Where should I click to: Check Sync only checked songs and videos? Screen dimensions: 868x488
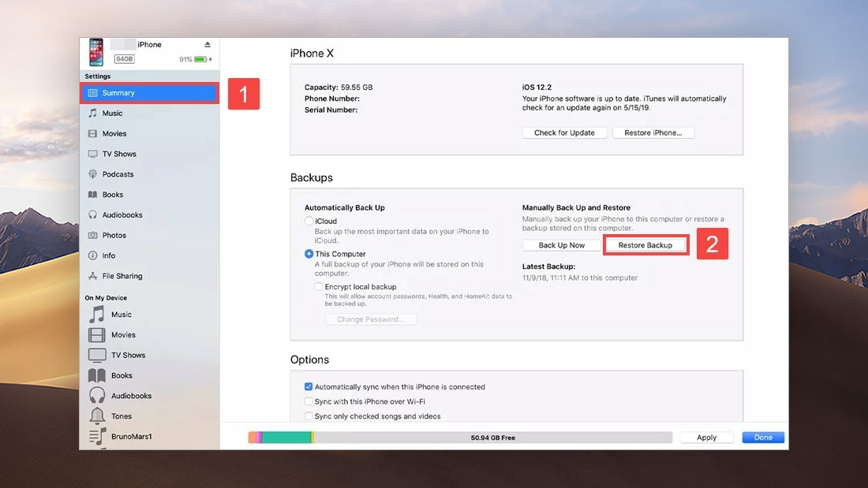(x=309, y=416)
